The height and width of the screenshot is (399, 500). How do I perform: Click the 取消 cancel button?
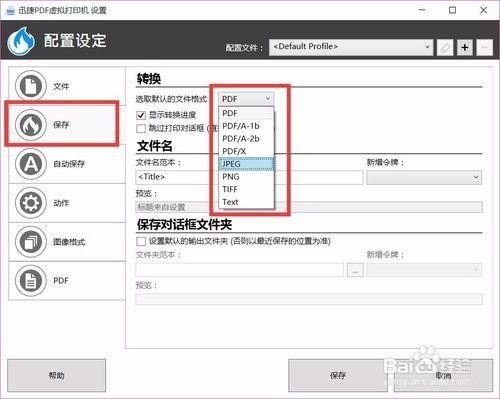pyautogui.click(x=443, y=375)
